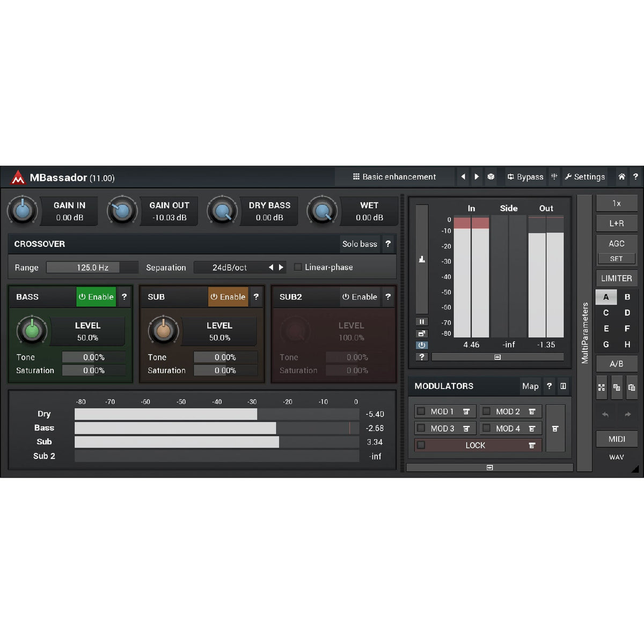Click the meter histogram icon

coord(422,259)
